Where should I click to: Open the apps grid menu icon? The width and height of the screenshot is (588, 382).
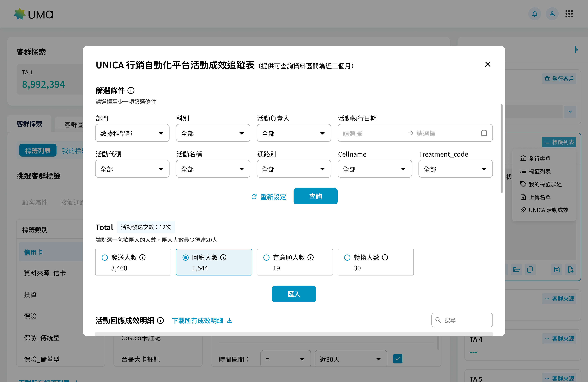click(x=569, y=14)
